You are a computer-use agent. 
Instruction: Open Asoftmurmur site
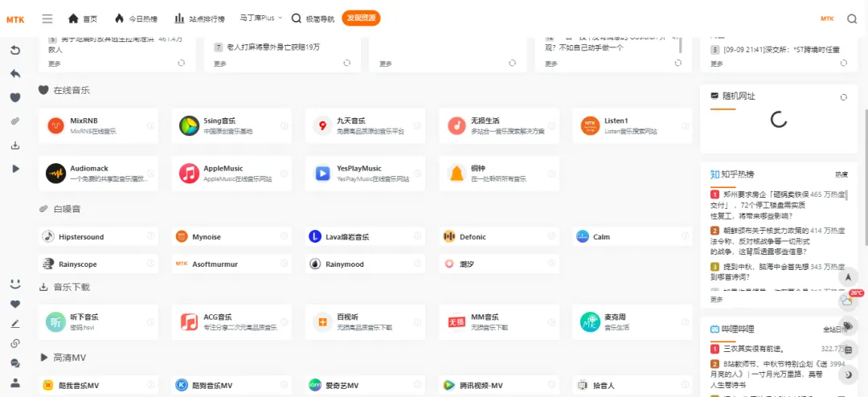[231, 264]
